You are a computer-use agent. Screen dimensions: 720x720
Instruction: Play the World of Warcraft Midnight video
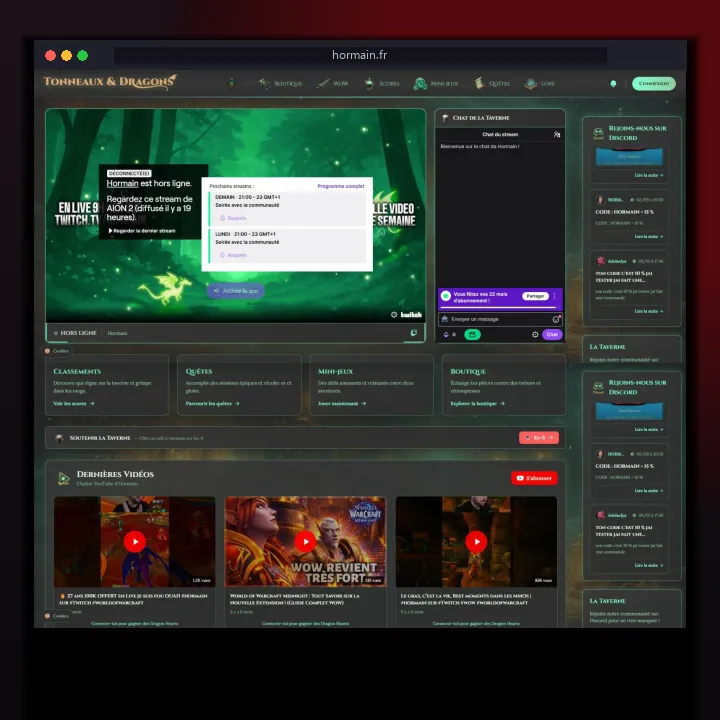[305, 541]
